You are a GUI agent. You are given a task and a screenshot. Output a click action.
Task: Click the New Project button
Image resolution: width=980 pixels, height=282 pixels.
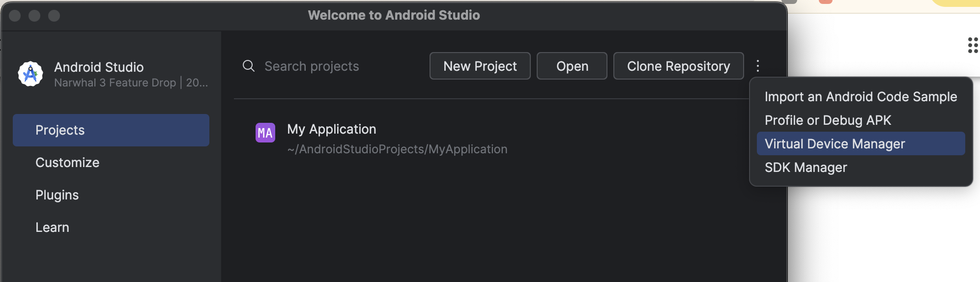(x=480, y=66)
